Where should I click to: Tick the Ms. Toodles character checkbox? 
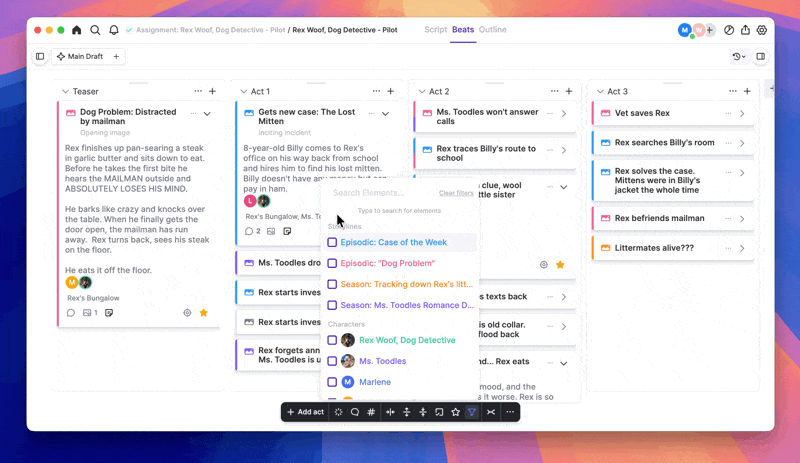[332, 361]
